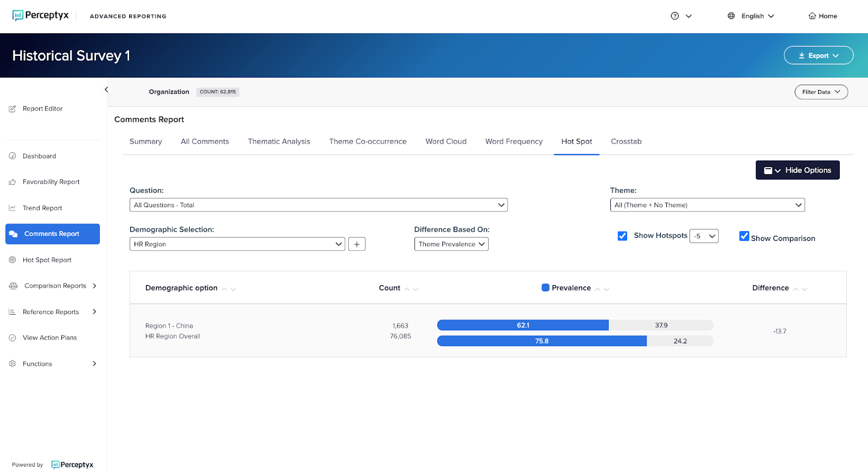Click the blue Prevalence legend swatch
This screenshot has height=472, width=868.
click(x=545, y=288)
